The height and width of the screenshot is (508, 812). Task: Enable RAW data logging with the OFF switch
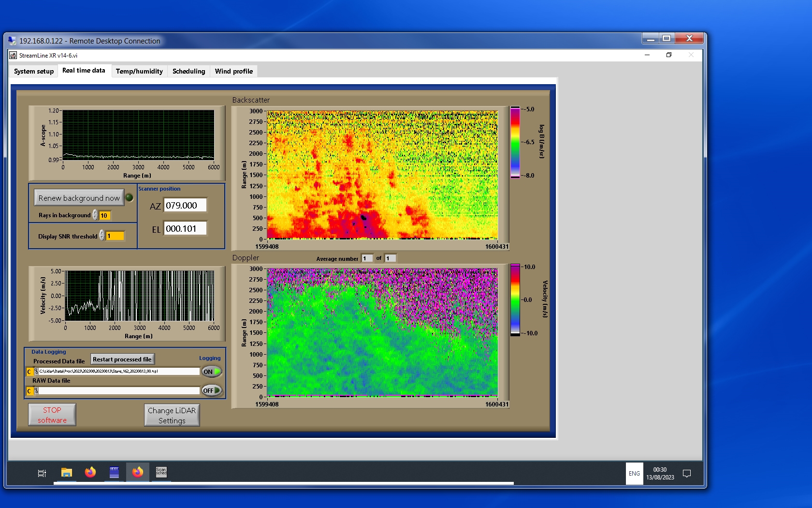(212, 390)
